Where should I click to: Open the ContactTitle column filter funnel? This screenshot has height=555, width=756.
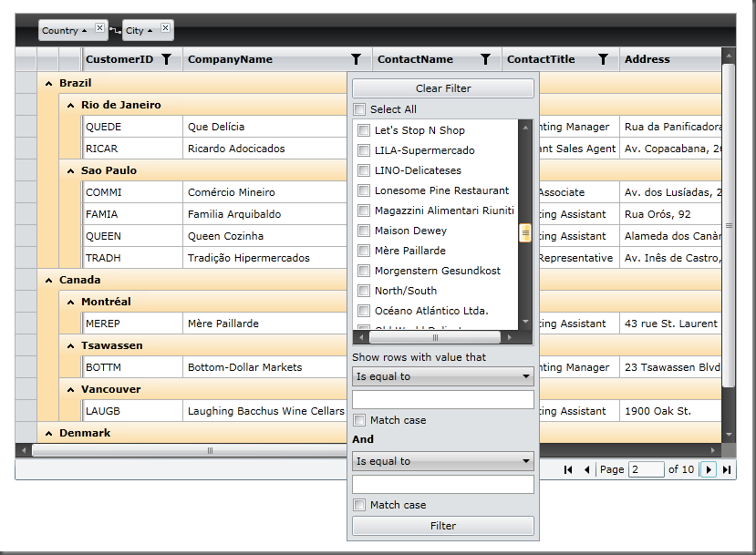click(603, 59)
